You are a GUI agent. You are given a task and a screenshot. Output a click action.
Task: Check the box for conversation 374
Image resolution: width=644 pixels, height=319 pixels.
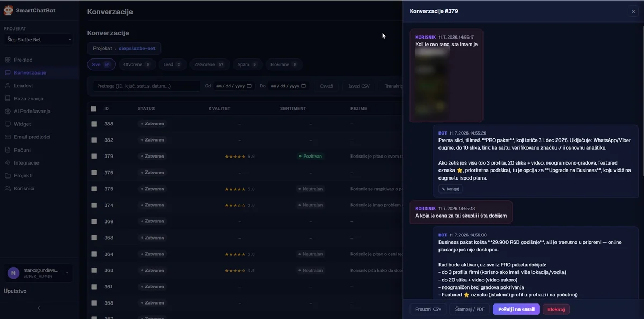93,205
